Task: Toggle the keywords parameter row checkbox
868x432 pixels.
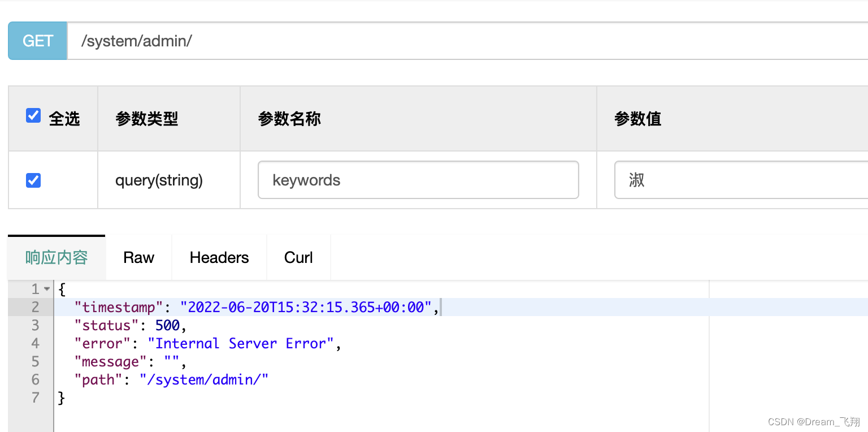Action: pos(33,180)
